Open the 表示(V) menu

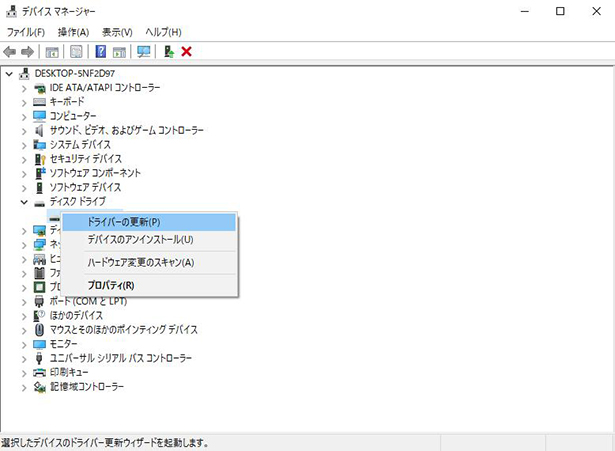point(117,32)
